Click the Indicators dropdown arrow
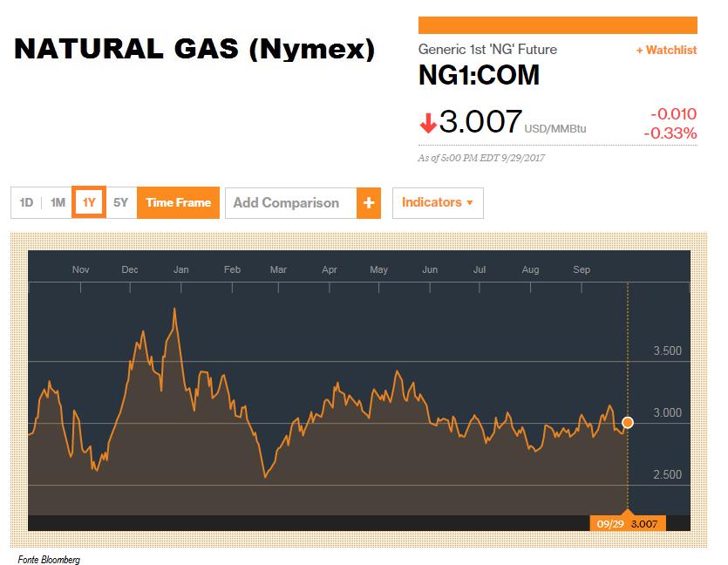 tap(469, 203)
